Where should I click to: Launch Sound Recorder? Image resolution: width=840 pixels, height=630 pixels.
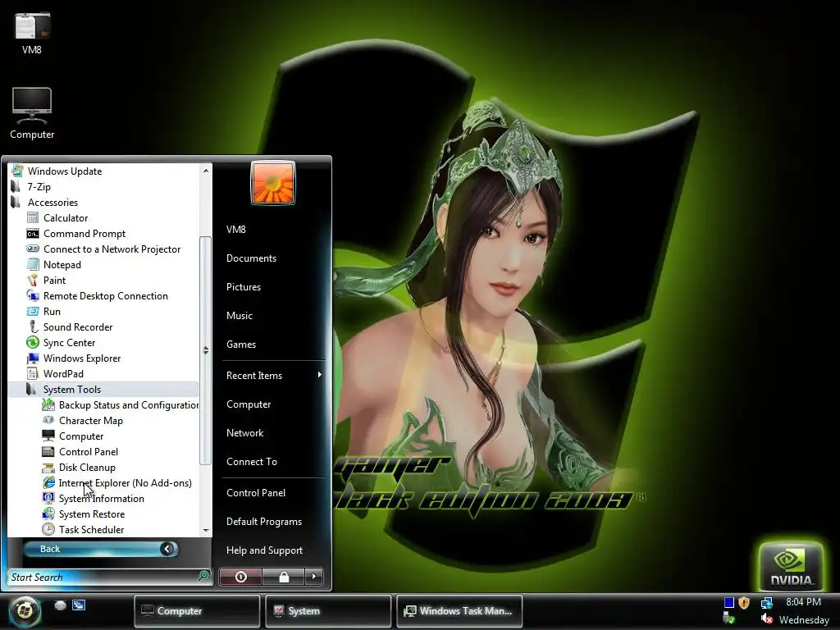coord(78,326)
